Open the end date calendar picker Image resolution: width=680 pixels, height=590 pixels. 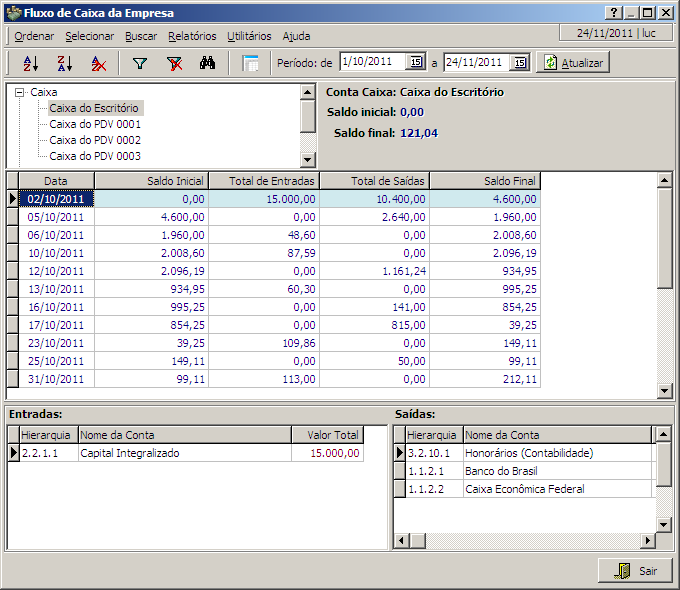(519, 62)
